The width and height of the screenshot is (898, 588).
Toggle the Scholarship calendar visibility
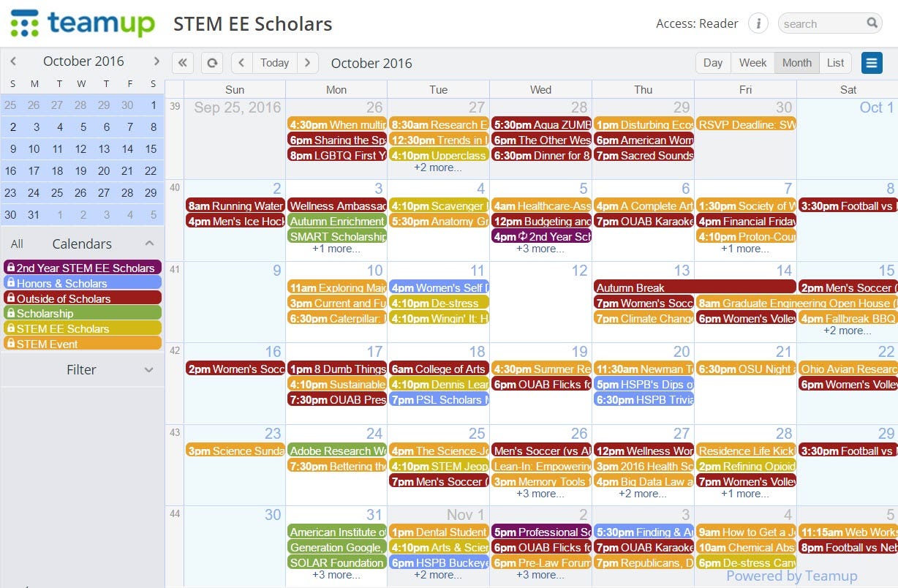(x=83, y=313)
